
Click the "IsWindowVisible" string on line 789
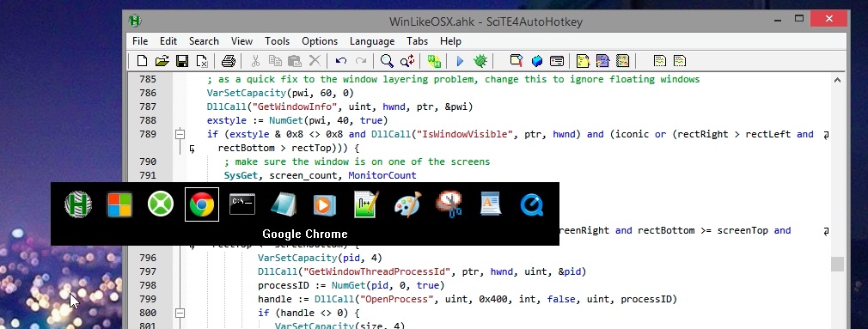468,134
